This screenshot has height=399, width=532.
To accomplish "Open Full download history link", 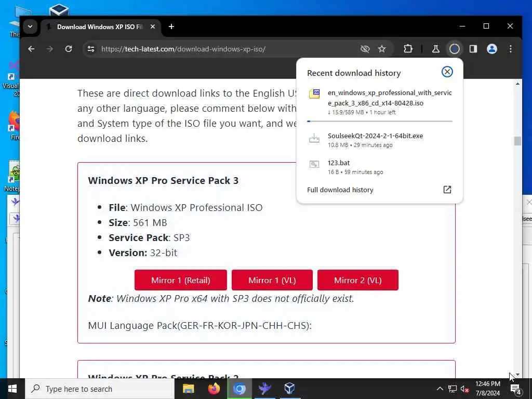I will pos(340,190).
